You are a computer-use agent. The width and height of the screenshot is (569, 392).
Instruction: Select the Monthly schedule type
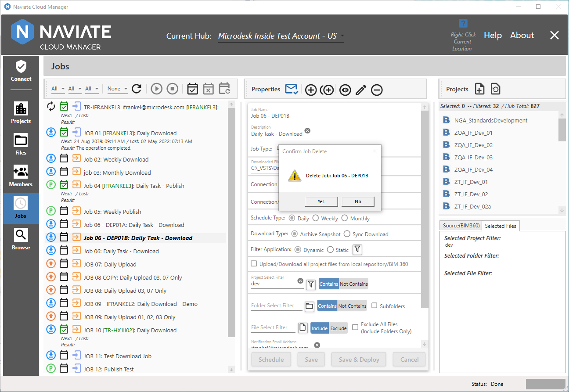356,218
